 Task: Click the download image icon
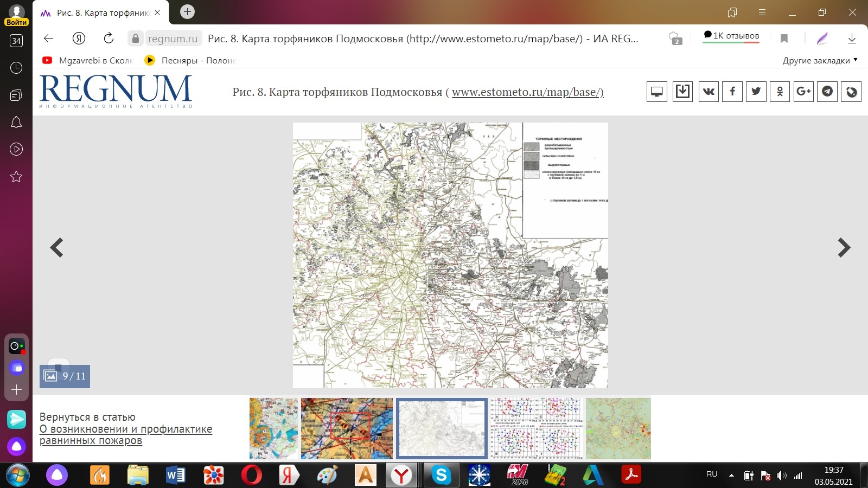pos(682,92)
